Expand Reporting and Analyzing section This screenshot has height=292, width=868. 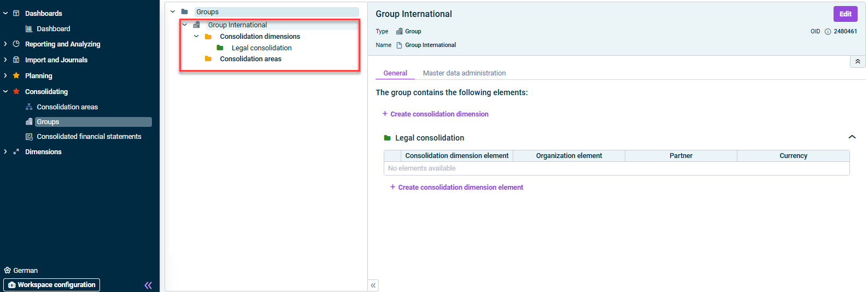pyautogui.click(x=5, y=44)
